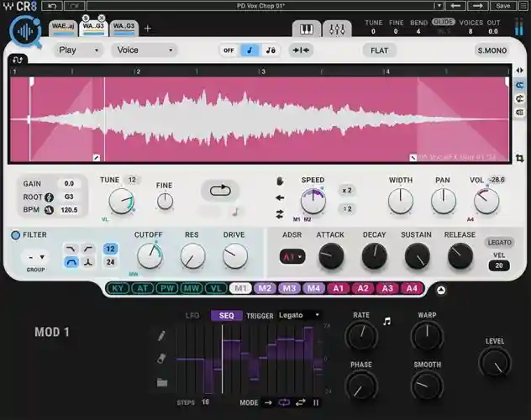Open the Voice dropdown
This screenshot has height=420, width=531.
pos(145,50)
